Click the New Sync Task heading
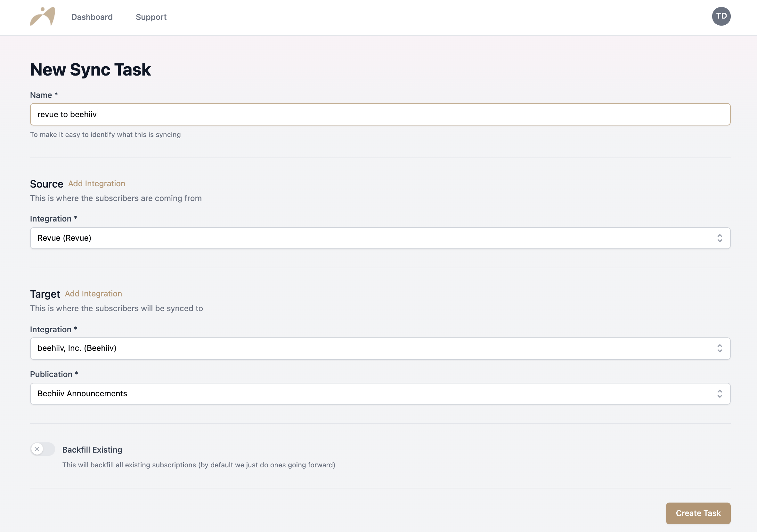This screenshot has height=532, width=757. coord(90,69)
